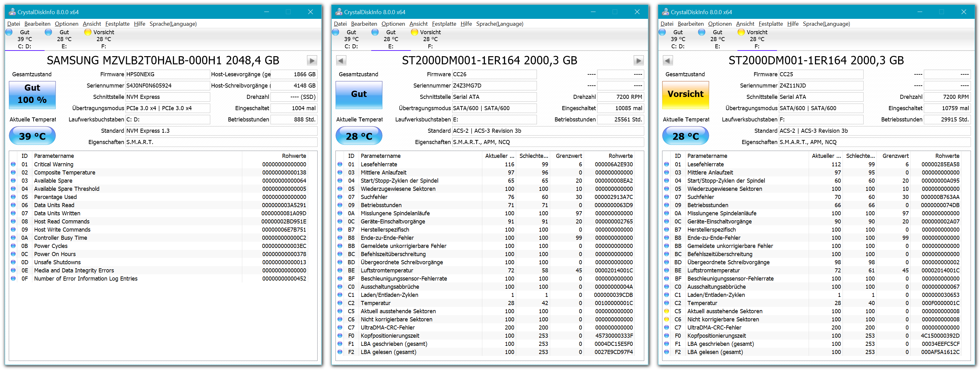The image size is (980, 370).
Task: Click status dot of UltraDMA-CRC-Fehler row, right window
Action: coord(667,328)
